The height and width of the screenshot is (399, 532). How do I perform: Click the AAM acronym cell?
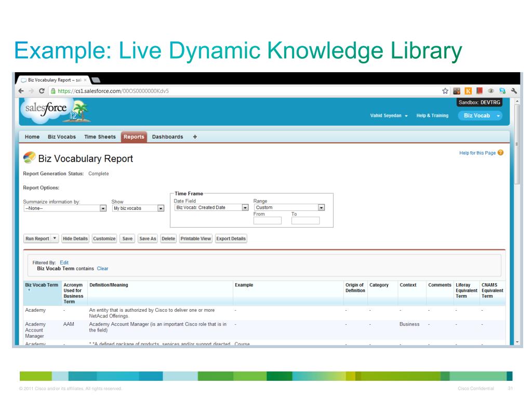(x=69, y=324)
